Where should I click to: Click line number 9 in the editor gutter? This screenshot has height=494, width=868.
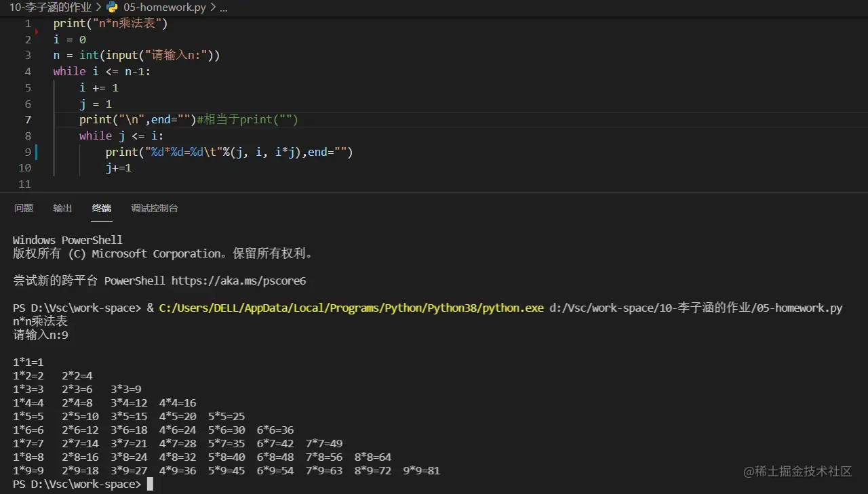[x=28, y=152]
